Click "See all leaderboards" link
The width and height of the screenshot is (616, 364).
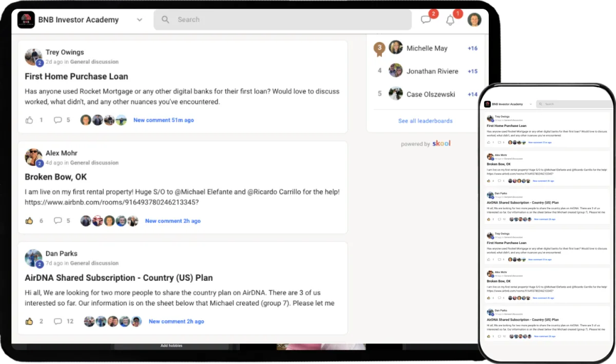coord(426,121)
